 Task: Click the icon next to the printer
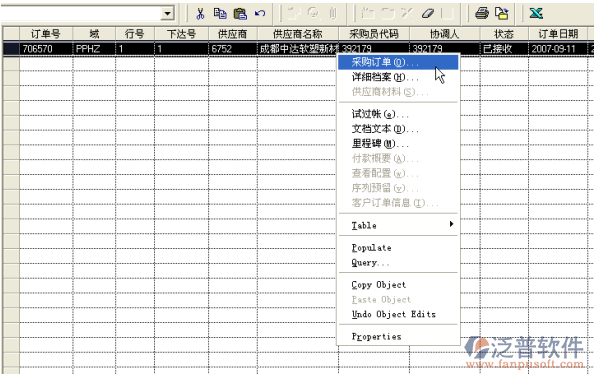click(x=502, y=14)
